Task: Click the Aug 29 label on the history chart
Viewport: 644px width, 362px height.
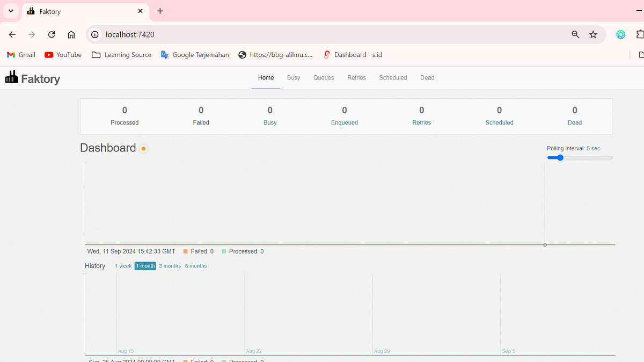Action: [382, 351]
